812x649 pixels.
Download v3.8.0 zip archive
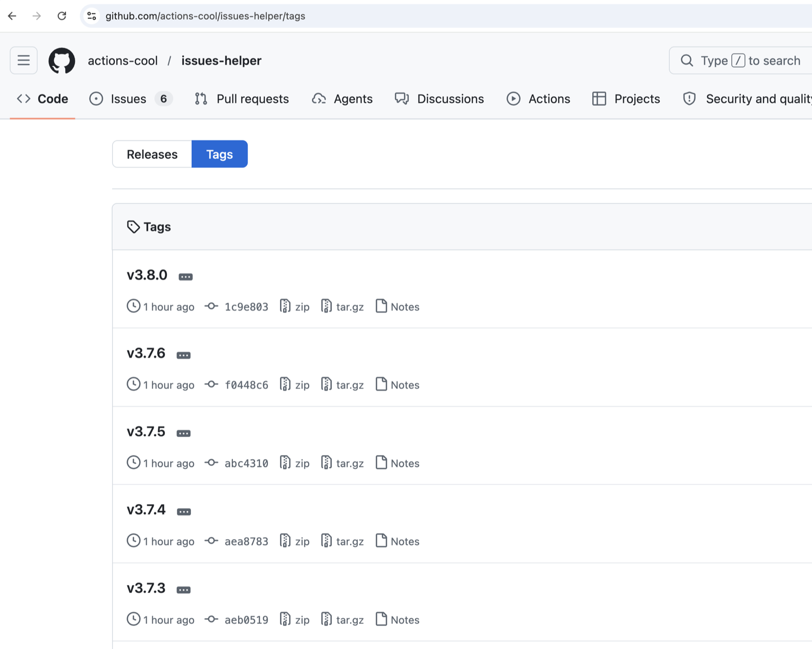click(295, 307)
